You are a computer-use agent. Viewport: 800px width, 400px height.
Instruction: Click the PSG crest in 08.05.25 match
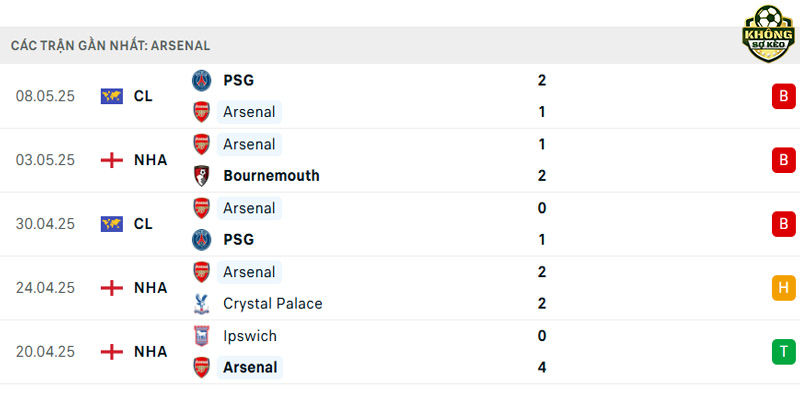pyautogui.click(x=202, y=81)
